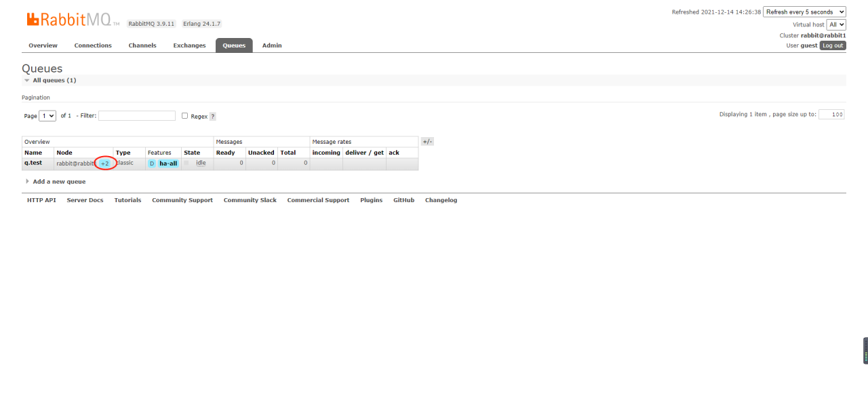Open the q.test queue link
The height and width of the screenshot is (403, 868).
click(33, 163)
